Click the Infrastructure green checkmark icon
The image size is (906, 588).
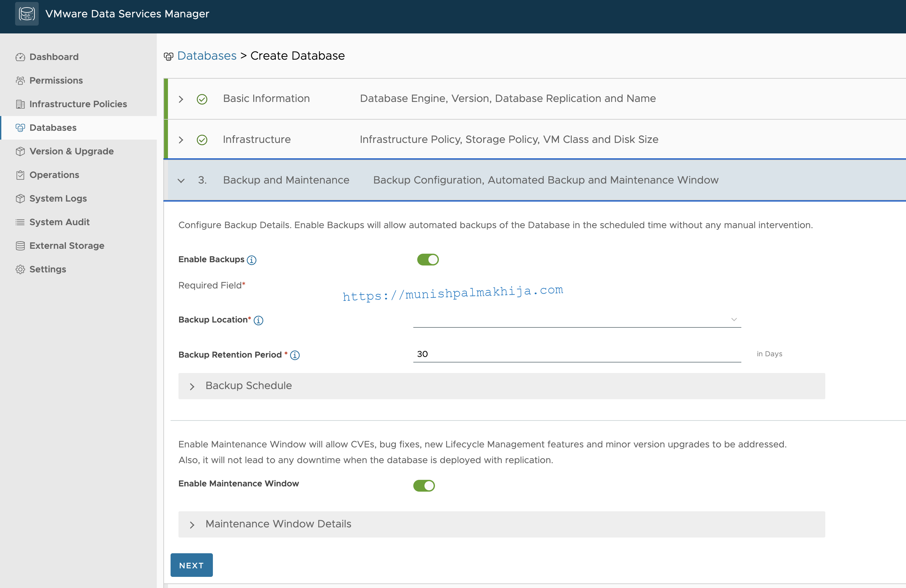pos(202,140)
